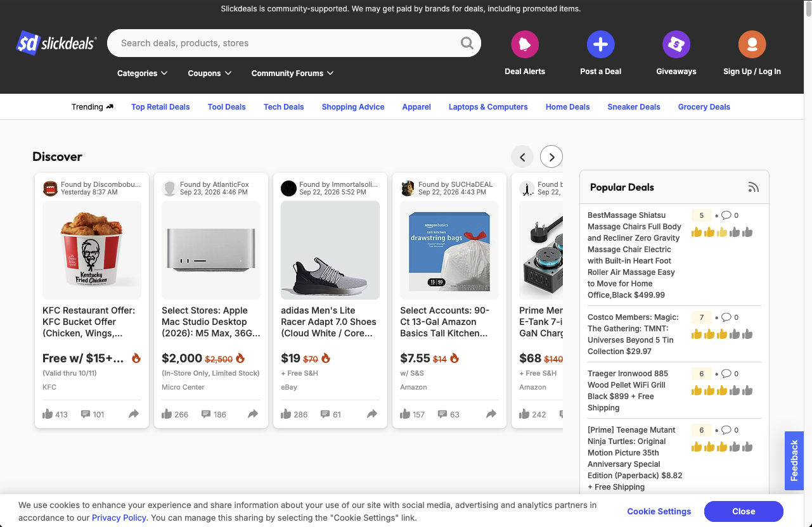This screenshot has width=812, height=527.
Task: Open Shopping Advice link
Action: tap(353, 107)
